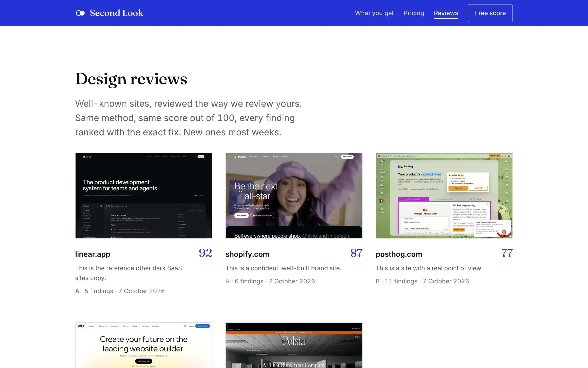588x368 pixels.
Task: Click the Design reviews heading
Action: [131, 79]
